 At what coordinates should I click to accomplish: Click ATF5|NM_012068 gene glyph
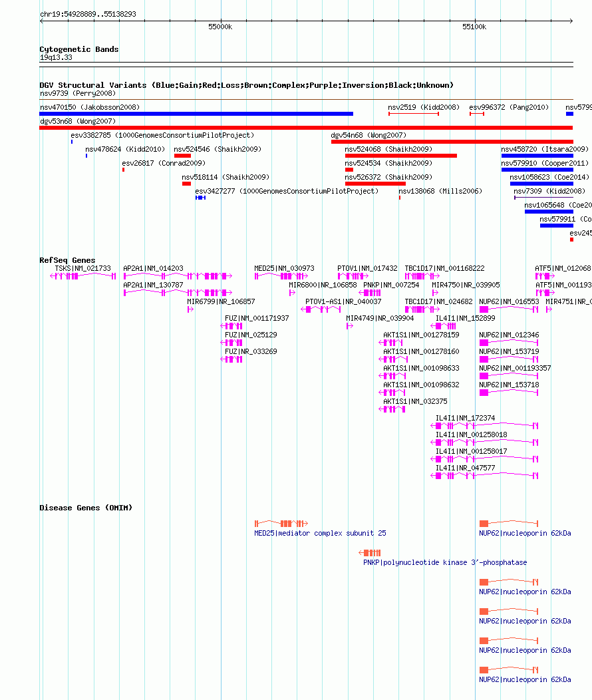(x=545, y=276)
